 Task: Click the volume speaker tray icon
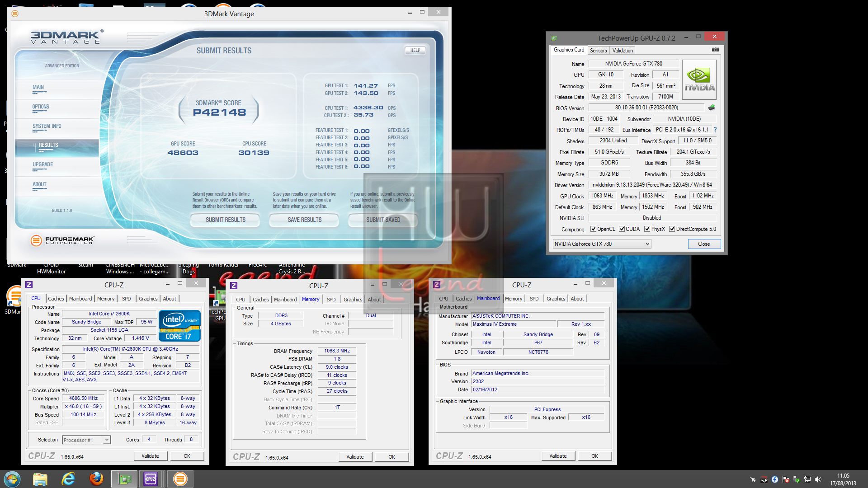tap(818, 479)
